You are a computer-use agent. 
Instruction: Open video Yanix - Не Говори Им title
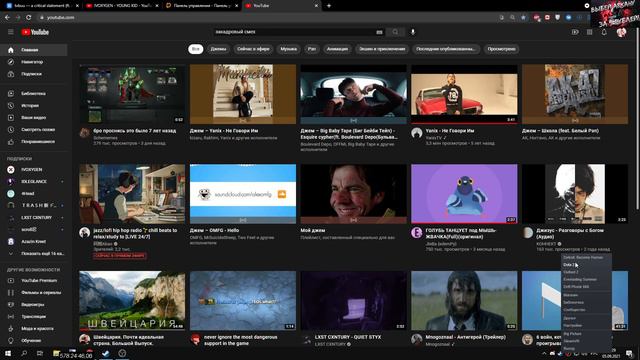pos(450,131)
